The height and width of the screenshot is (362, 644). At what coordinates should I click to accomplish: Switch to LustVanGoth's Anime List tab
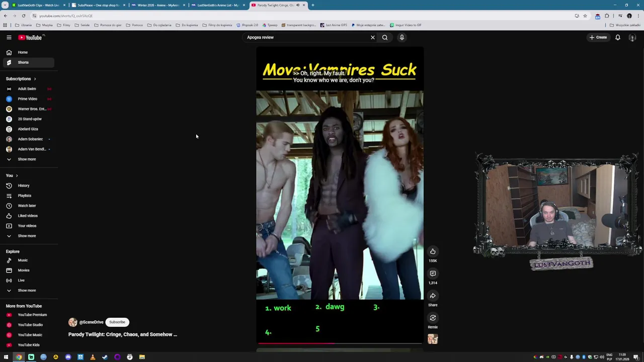pyautogui.click(x=218, y=5)
